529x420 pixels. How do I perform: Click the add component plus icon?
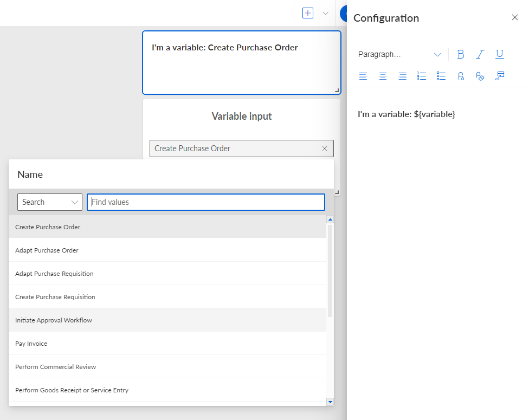[x=308, y=13]
